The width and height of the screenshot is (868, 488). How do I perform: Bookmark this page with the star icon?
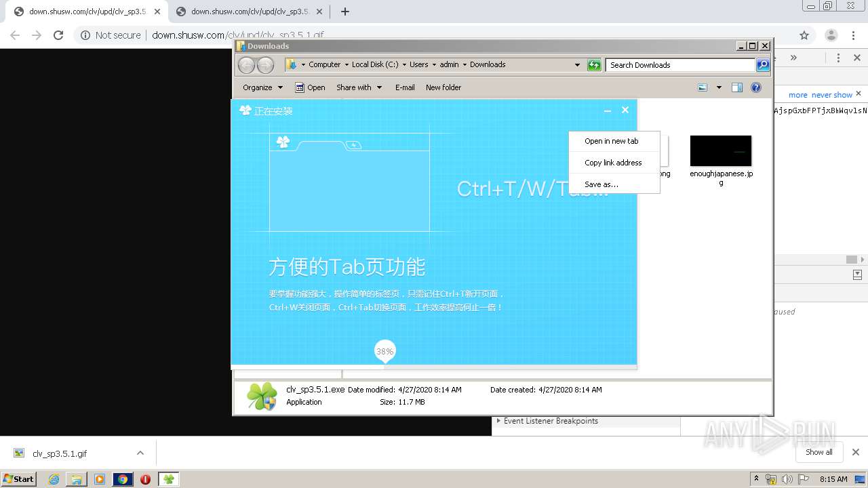point(804,35)
